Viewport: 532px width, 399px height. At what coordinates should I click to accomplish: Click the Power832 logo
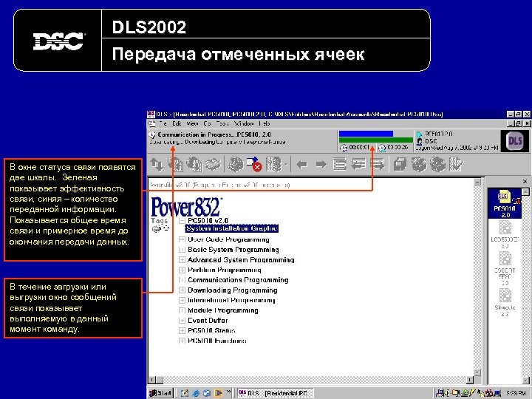187,207
